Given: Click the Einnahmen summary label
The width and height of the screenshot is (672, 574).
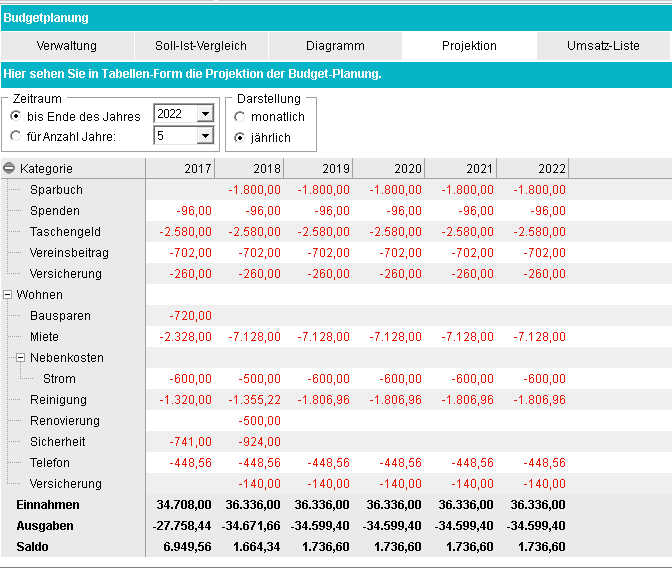Looking at the screenshot, I should point(48,505).
